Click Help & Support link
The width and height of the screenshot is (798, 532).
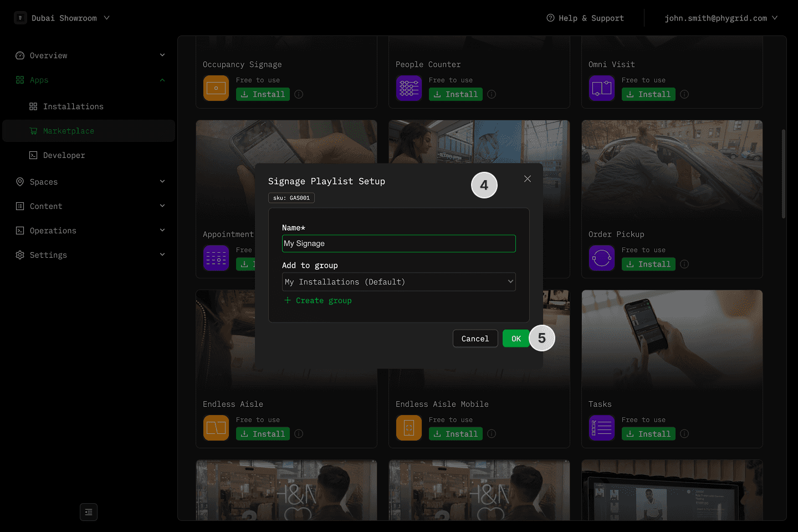point(585,18)
